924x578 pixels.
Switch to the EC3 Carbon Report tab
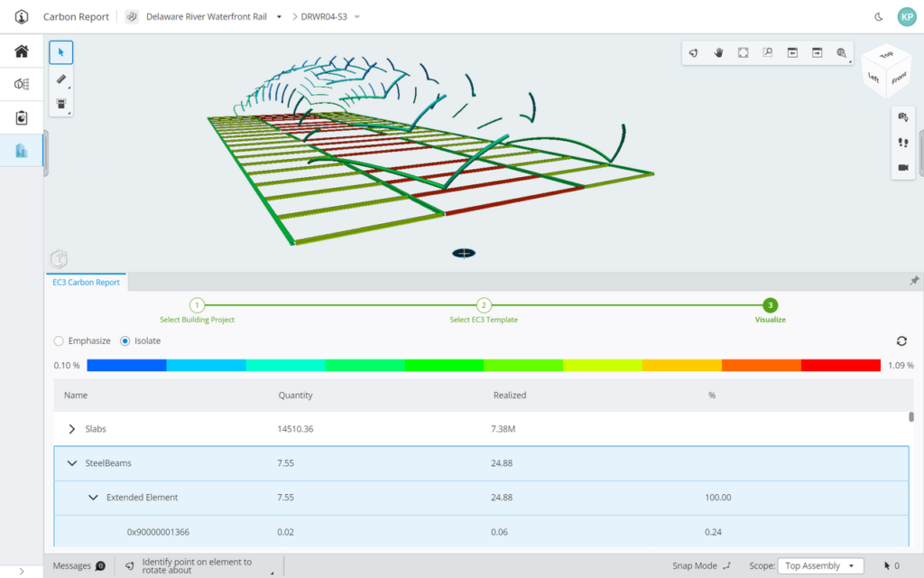86,282
